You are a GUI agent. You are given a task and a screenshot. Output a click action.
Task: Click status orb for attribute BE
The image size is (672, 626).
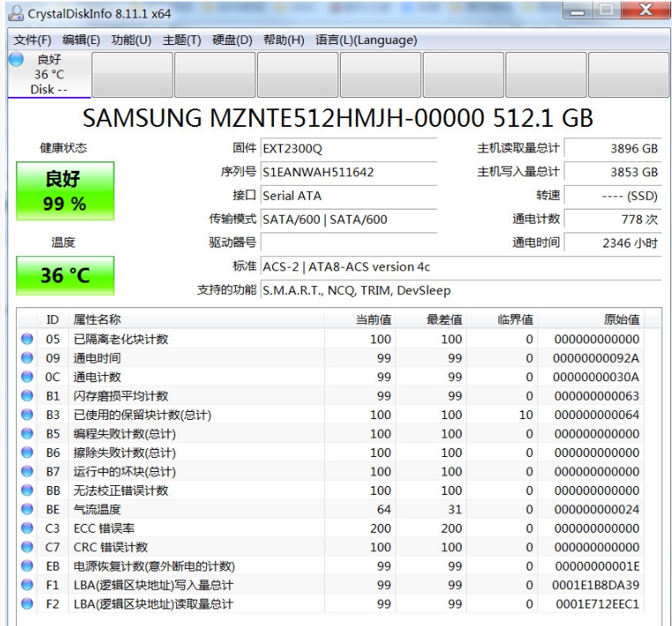click(x=27, y=509)
